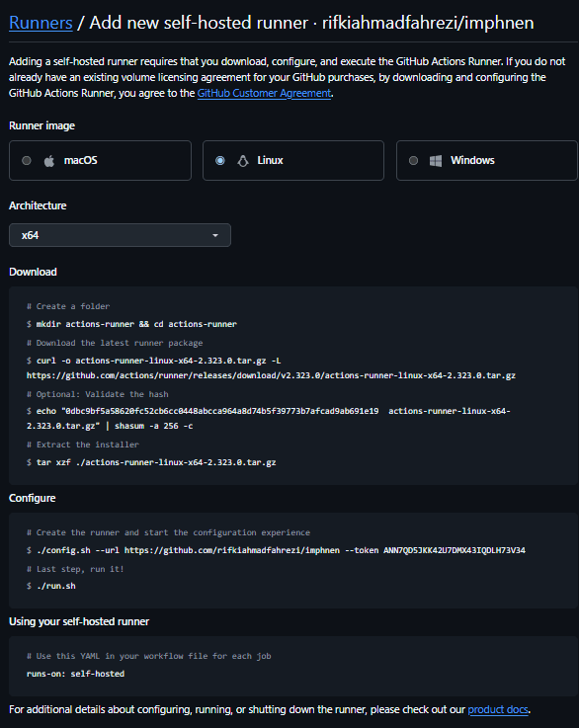Select the macOS radio button
Viewport: 579px width, 728px height.
pyautogui.click(x=27, y=161)
